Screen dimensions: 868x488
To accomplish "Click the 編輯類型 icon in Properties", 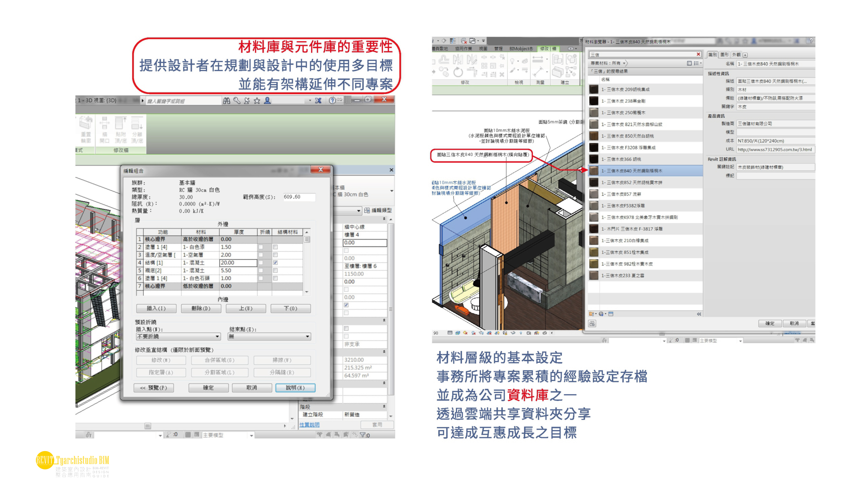I will point(367,210).
